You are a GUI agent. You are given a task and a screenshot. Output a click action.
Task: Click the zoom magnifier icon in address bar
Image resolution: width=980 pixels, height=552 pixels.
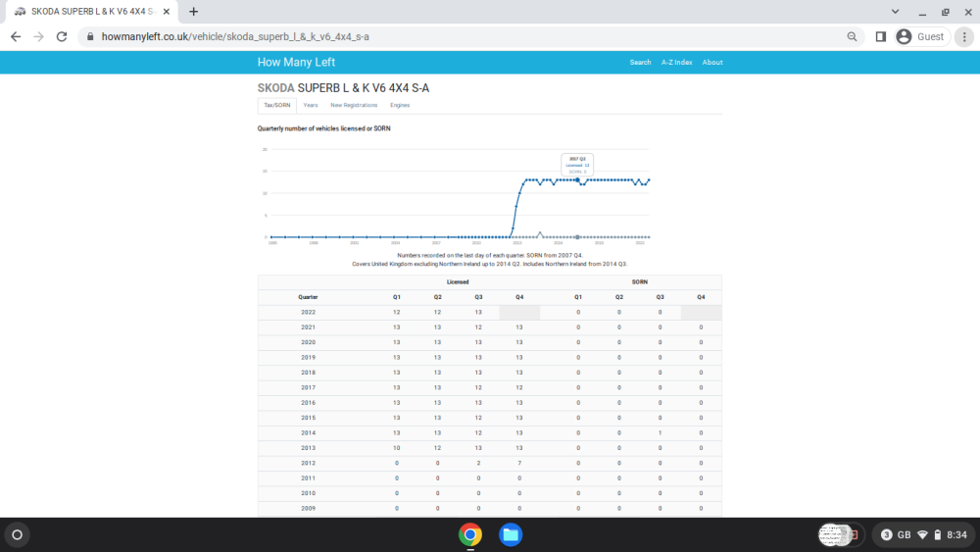[852, 37]
